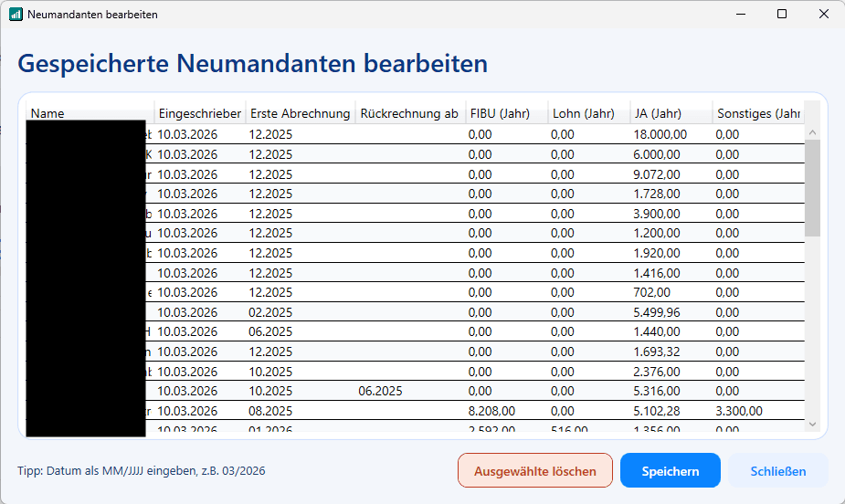The image size is (845, 504).
Task: Select the JA cell 5.102,28
Action: click(x=671, y=411)
